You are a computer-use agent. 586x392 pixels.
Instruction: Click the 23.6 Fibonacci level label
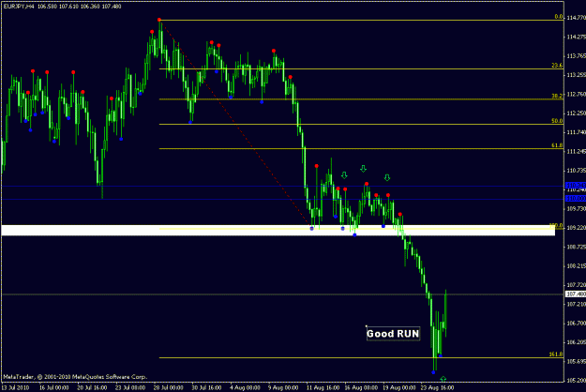click(x=557, y=66)
